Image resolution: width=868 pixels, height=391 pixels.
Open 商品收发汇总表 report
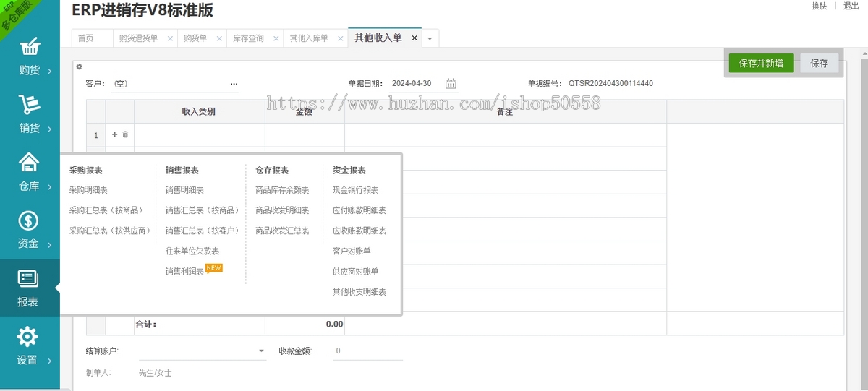[282, 231]
